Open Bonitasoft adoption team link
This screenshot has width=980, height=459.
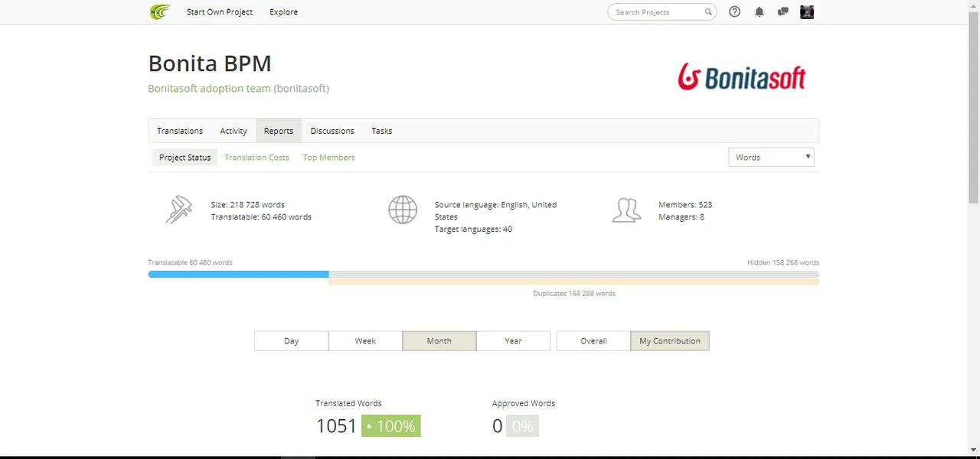[209, 88]
